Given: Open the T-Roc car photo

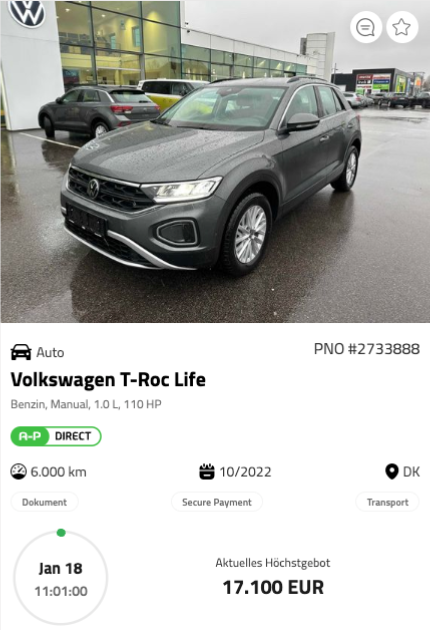Looking at the screenshot, I should (215, 161).
